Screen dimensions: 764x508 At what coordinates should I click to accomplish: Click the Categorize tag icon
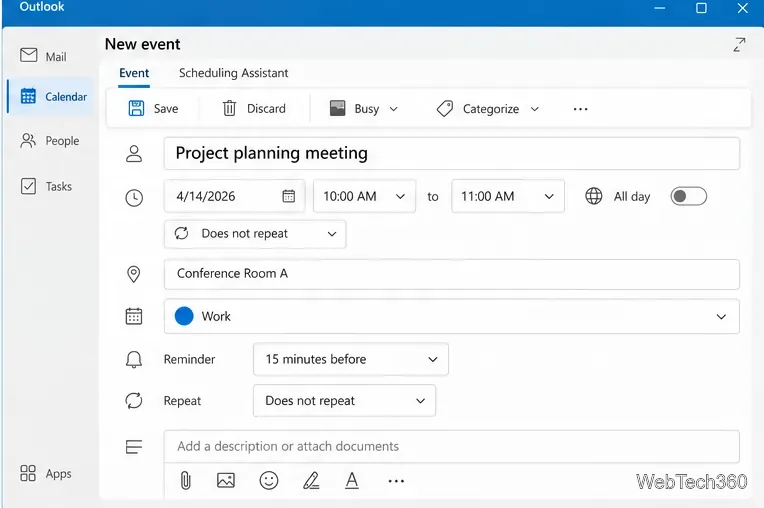tap(444, 108)
